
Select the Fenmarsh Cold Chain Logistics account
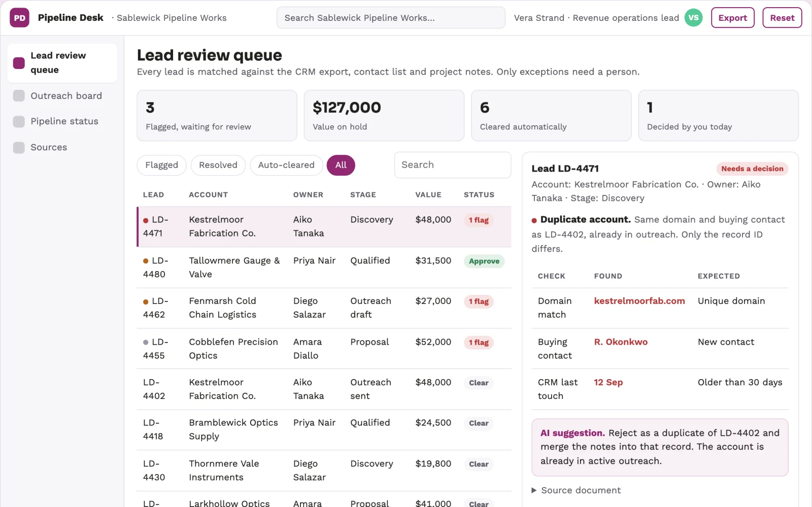coord(222,308)
